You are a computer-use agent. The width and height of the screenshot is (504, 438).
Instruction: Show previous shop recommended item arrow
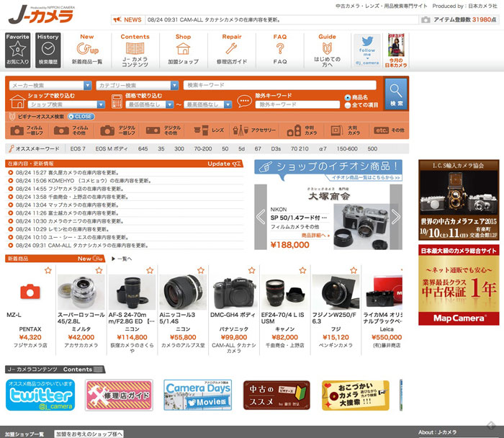point(261,217)
